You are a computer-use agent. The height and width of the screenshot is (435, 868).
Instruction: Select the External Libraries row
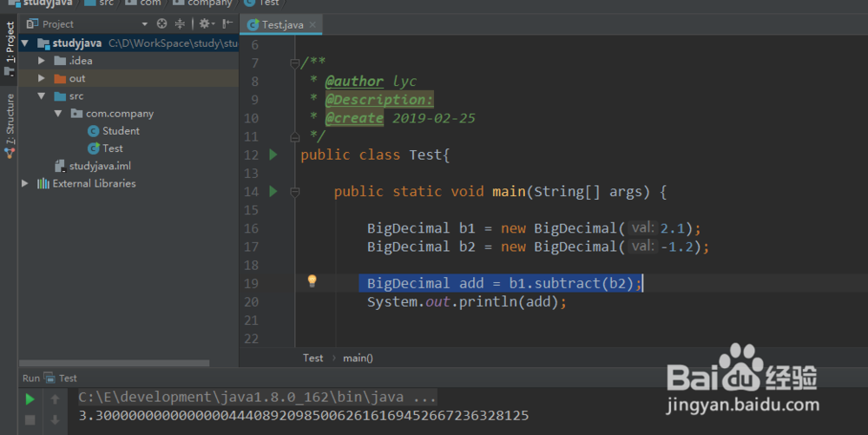click(128, 183)
